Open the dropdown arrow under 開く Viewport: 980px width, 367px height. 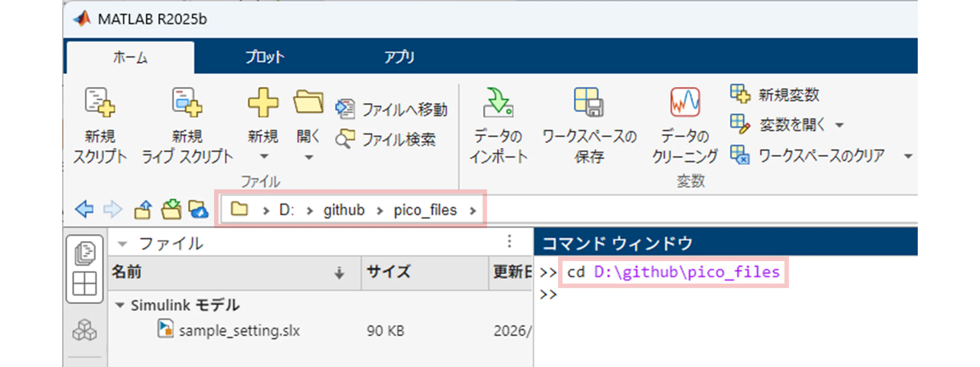(309, 157)
